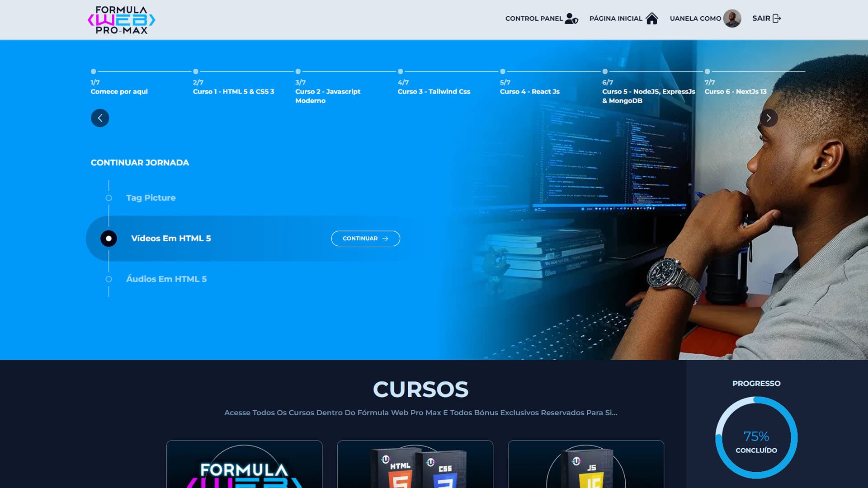
Task: Click the Progresso label
Action: click(x=756, y=384)
